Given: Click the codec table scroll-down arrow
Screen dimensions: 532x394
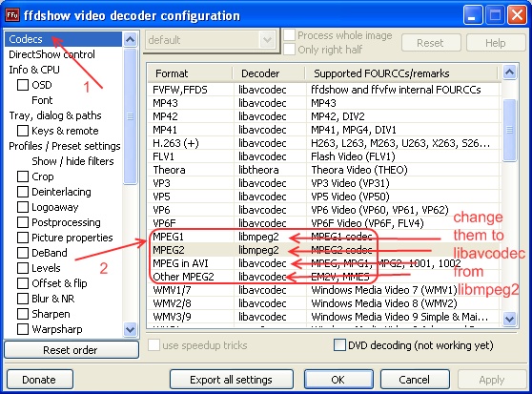Looking at the screenshot, I should [510, 319].
